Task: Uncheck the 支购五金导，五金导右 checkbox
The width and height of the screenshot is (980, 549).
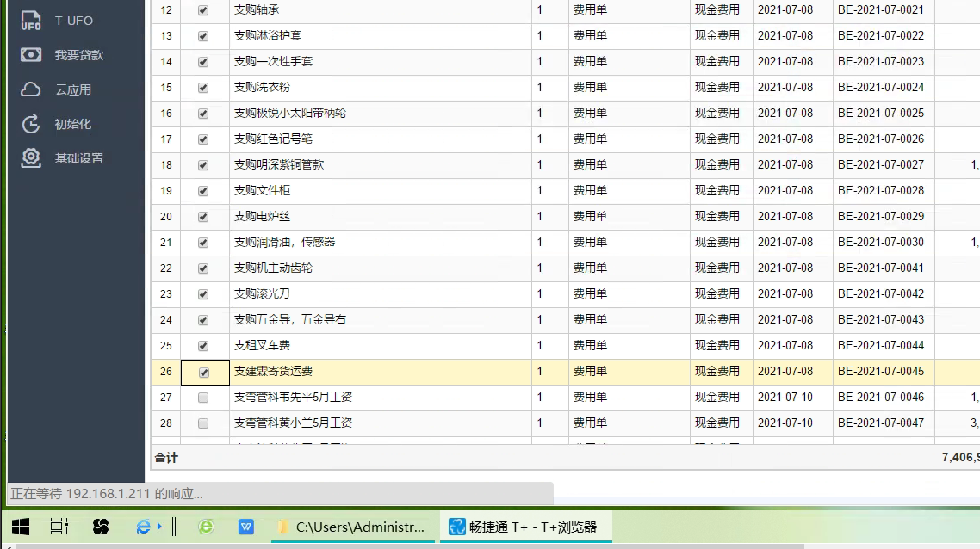Action: tap(203, 320)
